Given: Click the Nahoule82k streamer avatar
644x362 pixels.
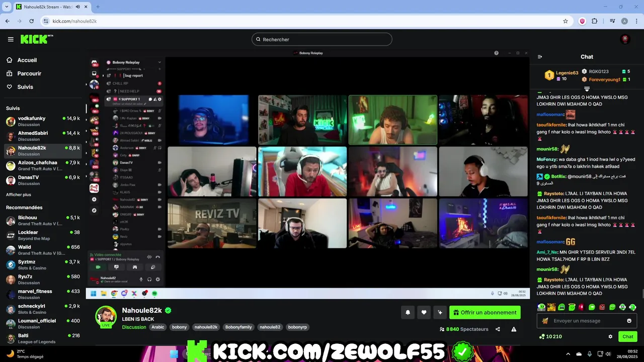Looking at the screenshot, I should pos(106,317).
